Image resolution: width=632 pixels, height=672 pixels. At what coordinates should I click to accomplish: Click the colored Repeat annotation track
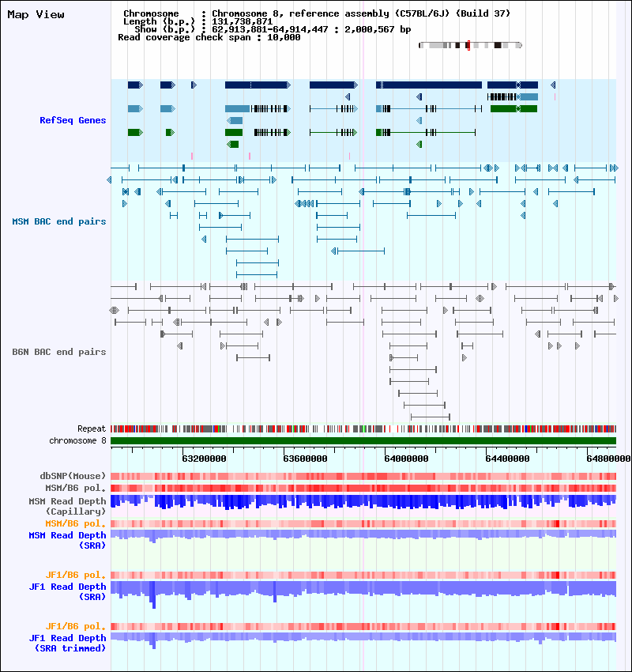tap(363, 428)
